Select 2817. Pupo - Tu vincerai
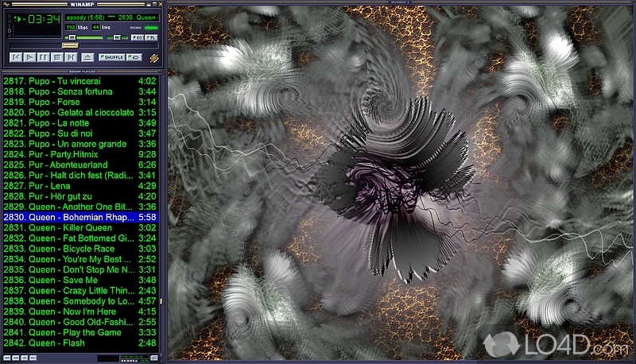636x364 pixels. [80, 81]
